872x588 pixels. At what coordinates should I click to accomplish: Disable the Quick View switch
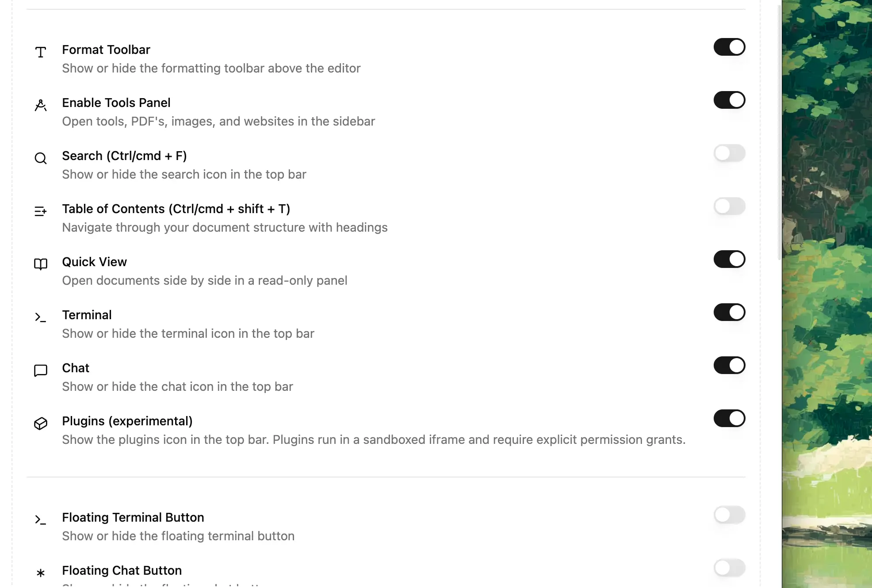coord(730,259)
